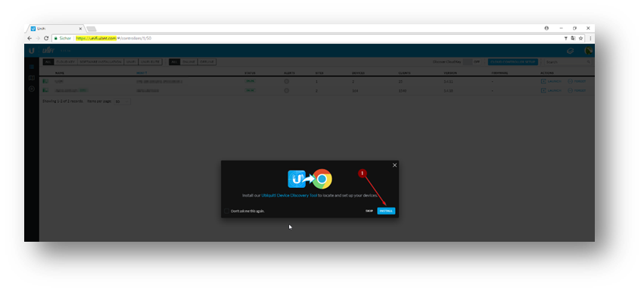
Task: Close the Device Discovery Tool dialog
Action: [x=395, y=165]
